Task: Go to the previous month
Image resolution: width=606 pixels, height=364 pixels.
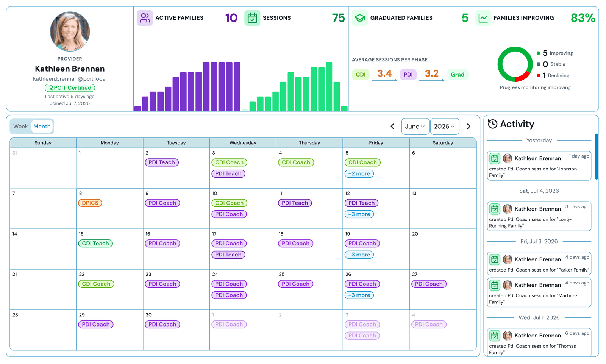Action: click(x=392, y=127)
